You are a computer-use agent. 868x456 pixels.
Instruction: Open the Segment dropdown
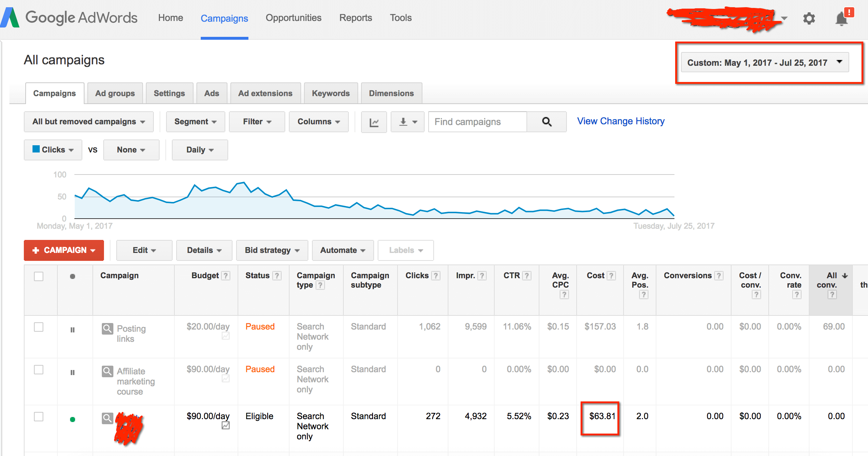195,122
